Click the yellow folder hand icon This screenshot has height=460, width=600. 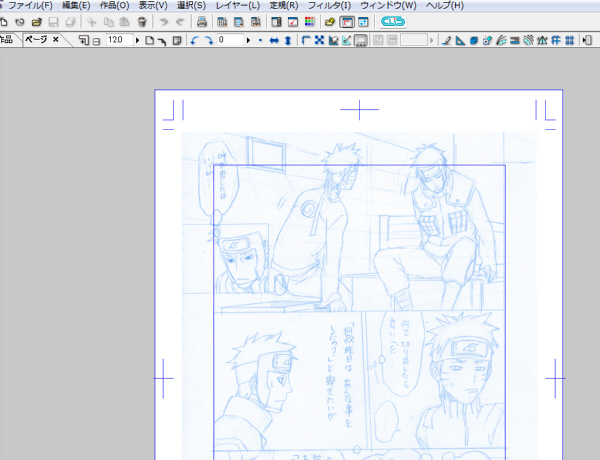coord(329,22)
